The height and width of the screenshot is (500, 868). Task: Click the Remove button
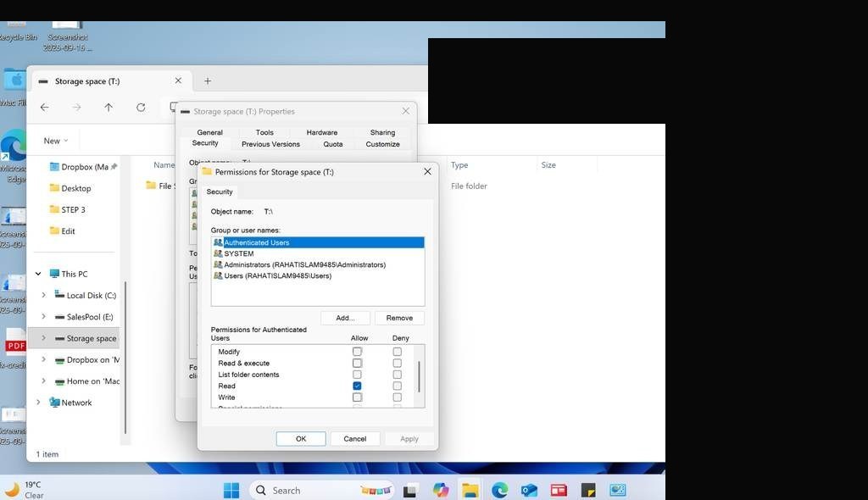click(400, 318)
